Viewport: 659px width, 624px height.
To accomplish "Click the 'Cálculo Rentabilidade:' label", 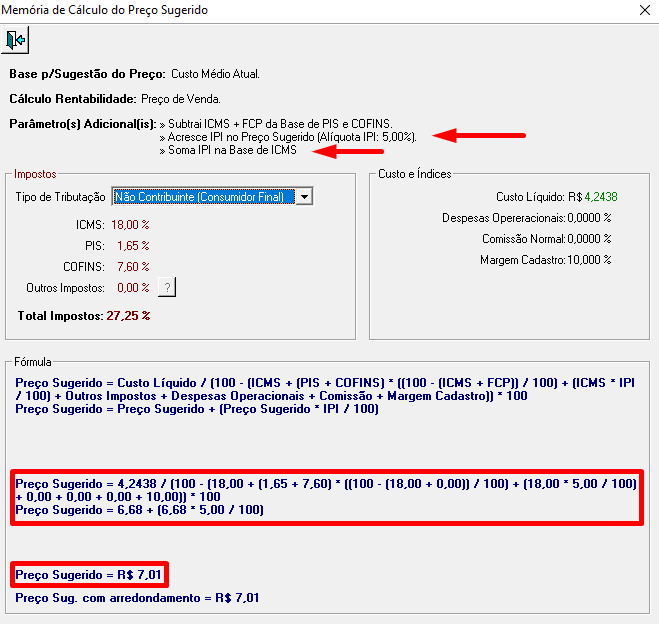I will [73, 99].
